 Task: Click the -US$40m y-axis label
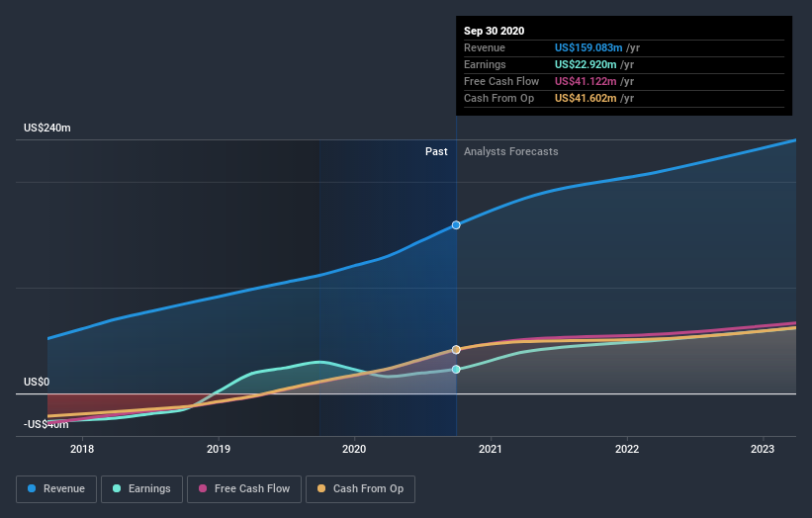tap(46, 424)
